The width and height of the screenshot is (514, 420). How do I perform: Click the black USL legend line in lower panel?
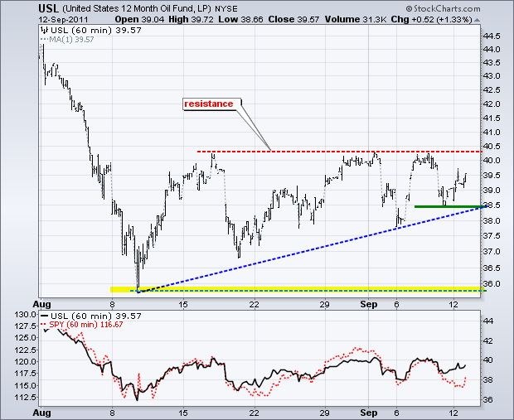coord(44,316)
